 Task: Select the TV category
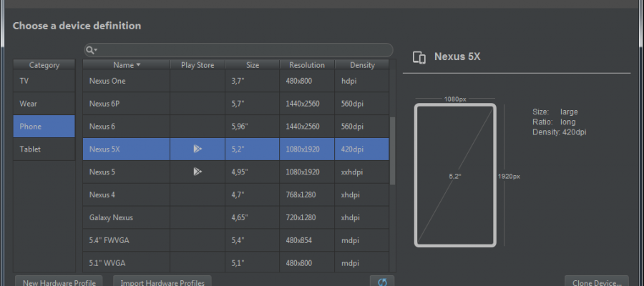(44, 82)
